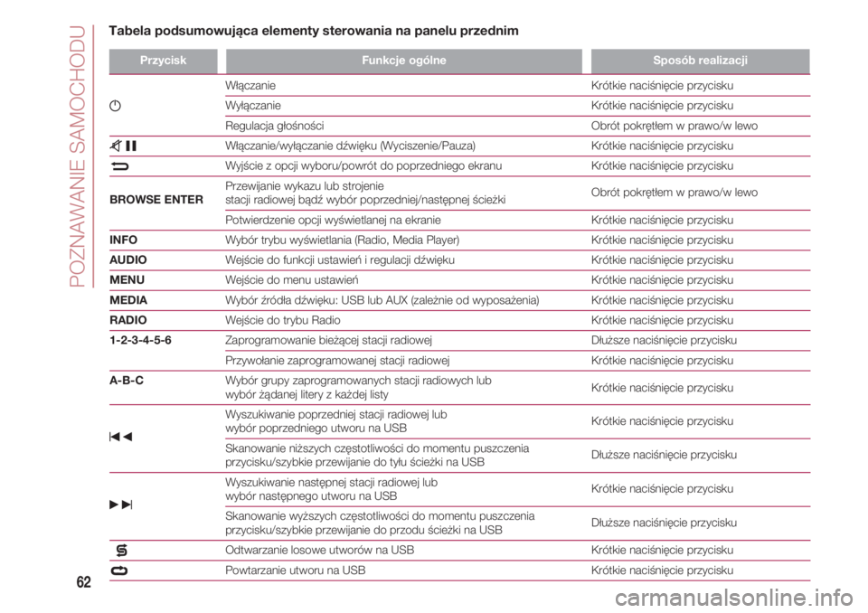Click the back arrow return icon

[119, 167]
